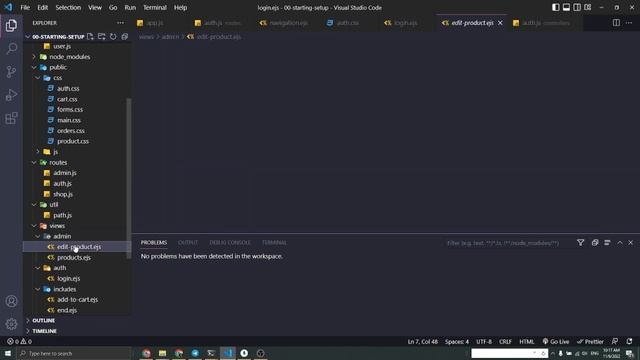
Task: Click the explorer vertical scrollbar
Action: tap(129, 178)
